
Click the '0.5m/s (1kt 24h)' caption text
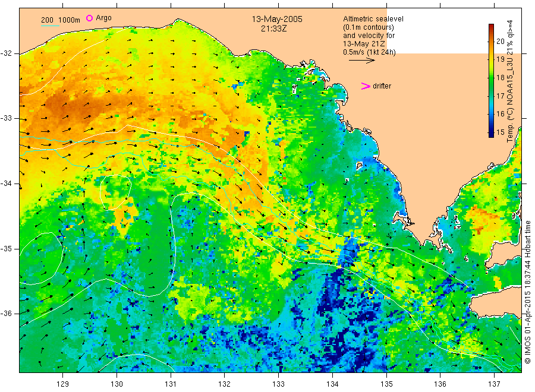(x=370, y=52)
